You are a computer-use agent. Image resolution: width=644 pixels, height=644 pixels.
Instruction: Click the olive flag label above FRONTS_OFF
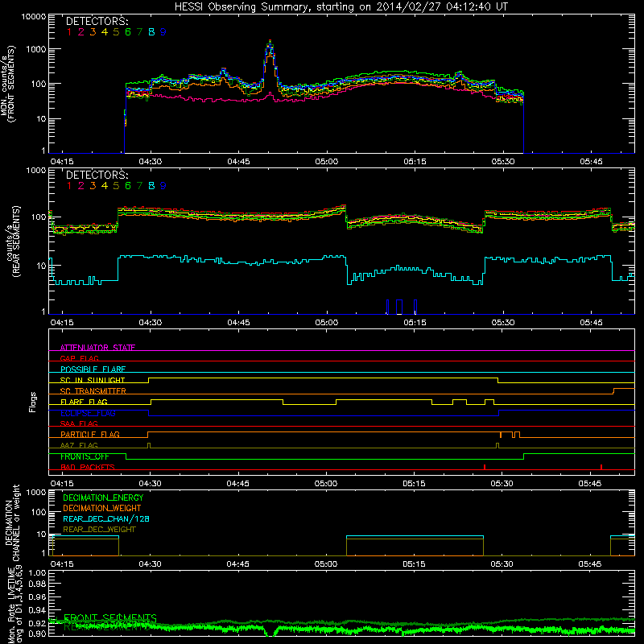coord(79,446)
